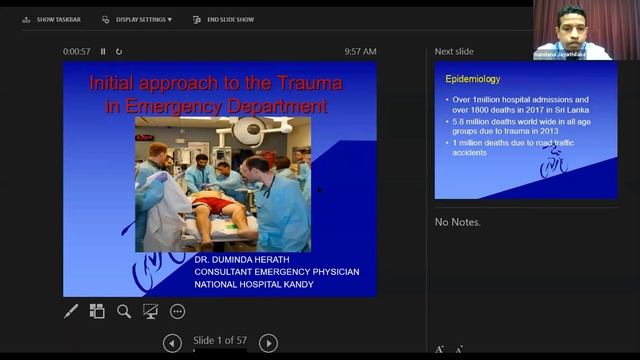Click the elapsed time 0:00:57
Viewport: 640px width, 360px height.
(x=77, y=51)
